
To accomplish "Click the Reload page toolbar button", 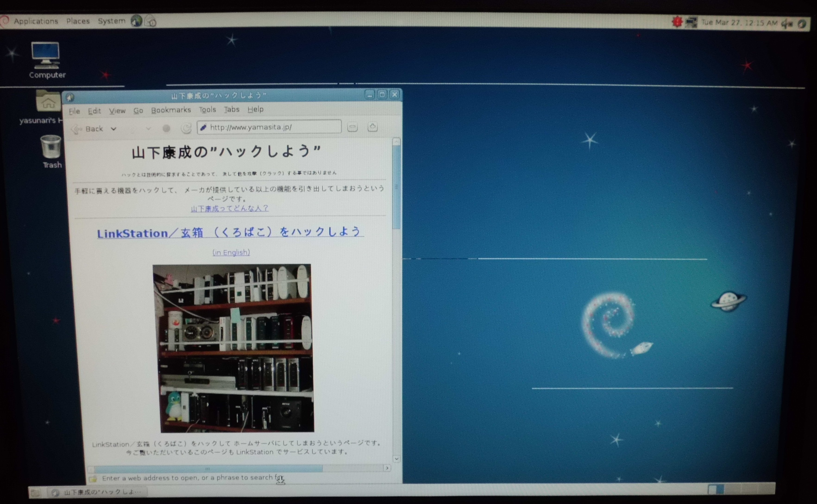I will pos(186,128).
